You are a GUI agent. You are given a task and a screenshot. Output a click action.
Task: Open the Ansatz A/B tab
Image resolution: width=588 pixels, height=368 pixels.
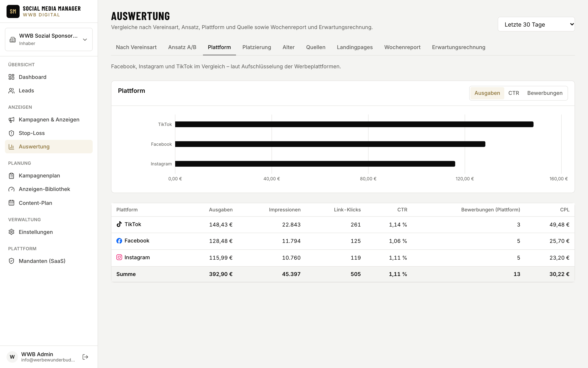click(x=182, y=47)
